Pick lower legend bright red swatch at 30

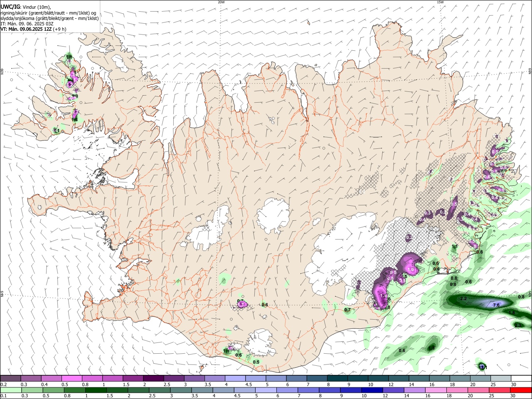pos(521,390)
